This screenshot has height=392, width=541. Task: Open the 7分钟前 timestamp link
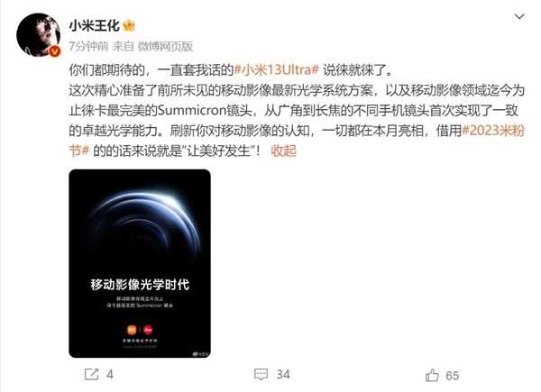(88, 46)
